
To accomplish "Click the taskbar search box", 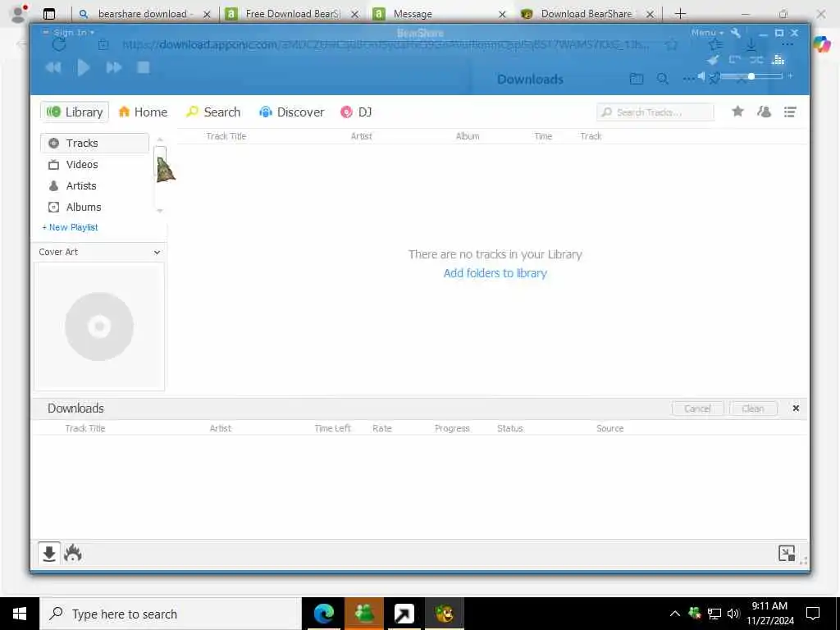I will (171, 614).
